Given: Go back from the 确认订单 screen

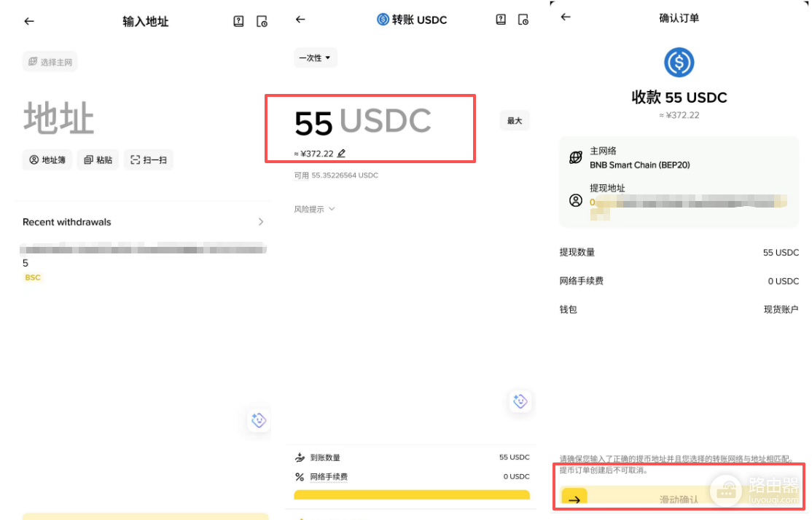Looking at the screenshot, I should tap(566, 17).
